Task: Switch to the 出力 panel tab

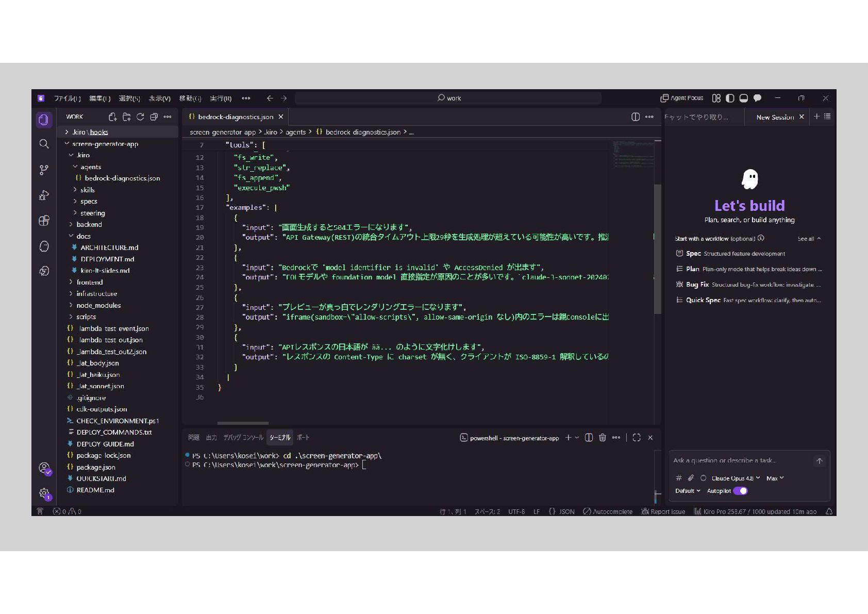Action: click(211, 438)
